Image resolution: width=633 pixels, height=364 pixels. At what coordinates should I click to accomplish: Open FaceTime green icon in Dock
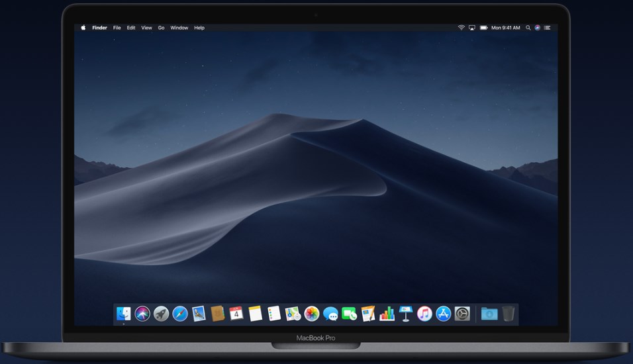(x=349, y=314)
